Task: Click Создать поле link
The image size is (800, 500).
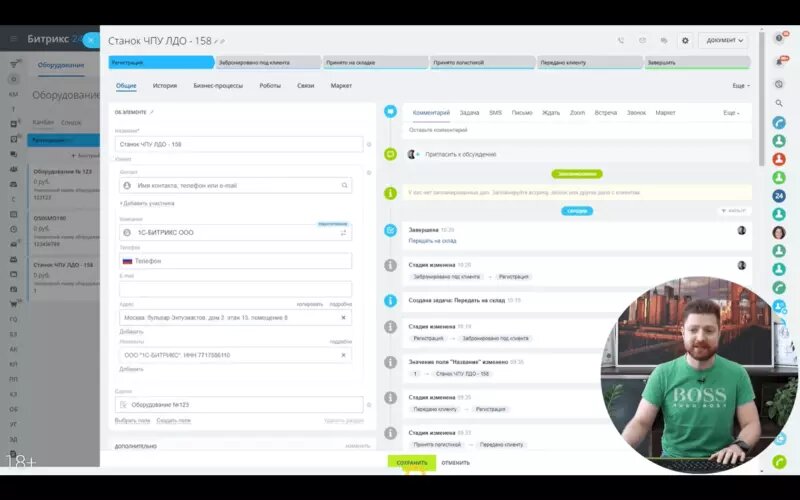Action: tap(173, 420)
